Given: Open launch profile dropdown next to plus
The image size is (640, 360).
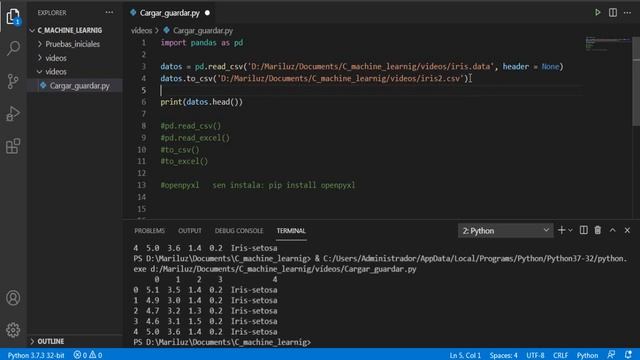Looking at the screenshot, I should tap(571, 231).
